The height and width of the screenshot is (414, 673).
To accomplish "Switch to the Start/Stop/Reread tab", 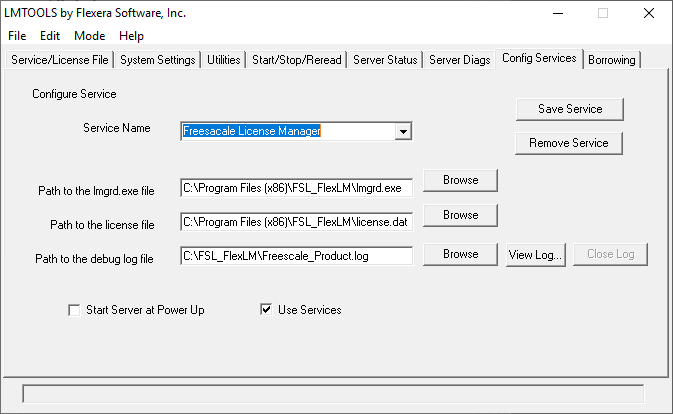I will tap(297, 60).
